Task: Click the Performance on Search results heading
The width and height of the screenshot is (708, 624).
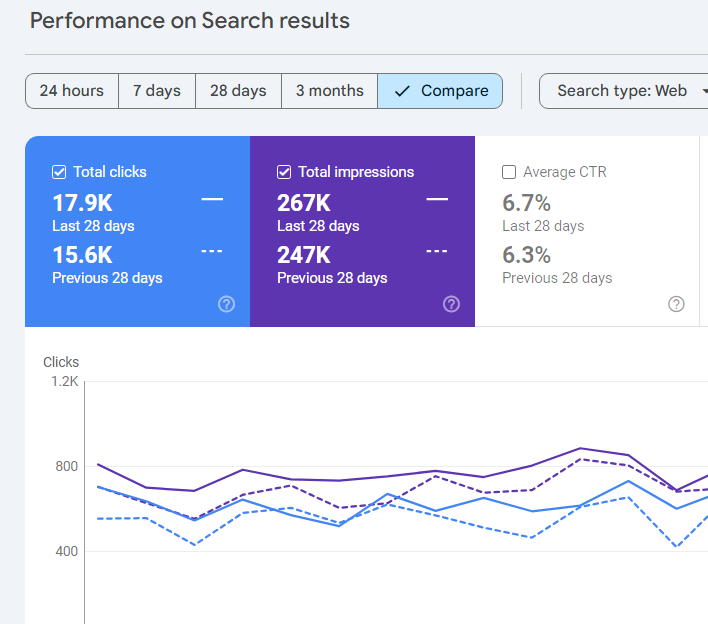Action: click(x=190, y=21)
